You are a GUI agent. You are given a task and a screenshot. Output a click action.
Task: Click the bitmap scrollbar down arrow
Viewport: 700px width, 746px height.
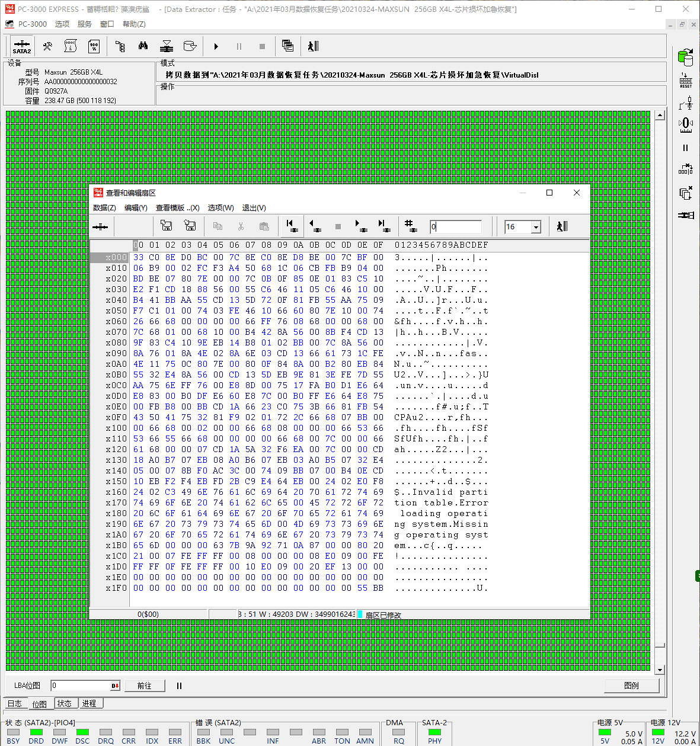click(x=660, y=670)
